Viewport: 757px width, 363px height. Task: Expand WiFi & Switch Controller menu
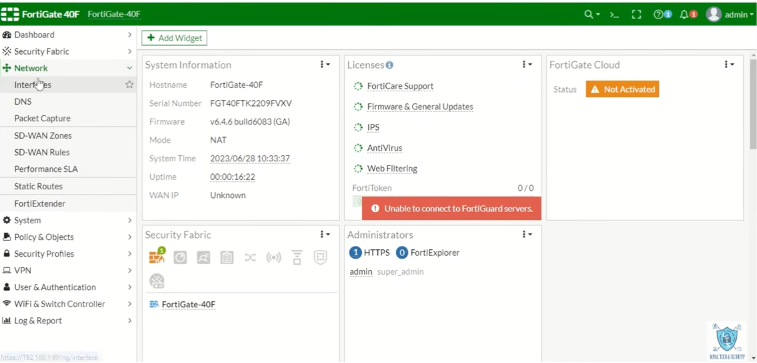coord(68,304)
